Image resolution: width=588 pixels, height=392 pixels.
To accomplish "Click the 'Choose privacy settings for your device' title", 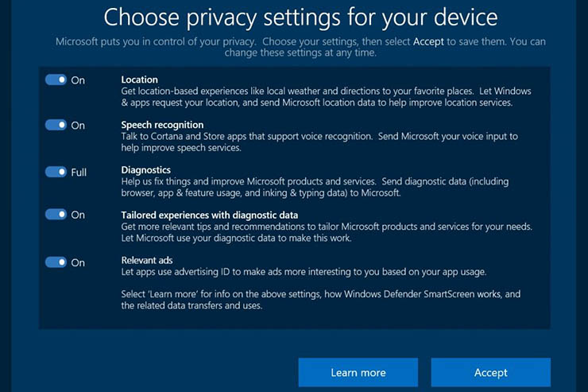I will [x=301, y=17].
